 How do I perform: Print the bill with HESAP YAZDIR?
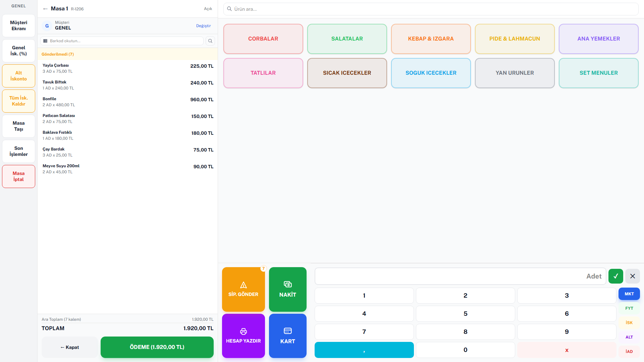[244, 336]
